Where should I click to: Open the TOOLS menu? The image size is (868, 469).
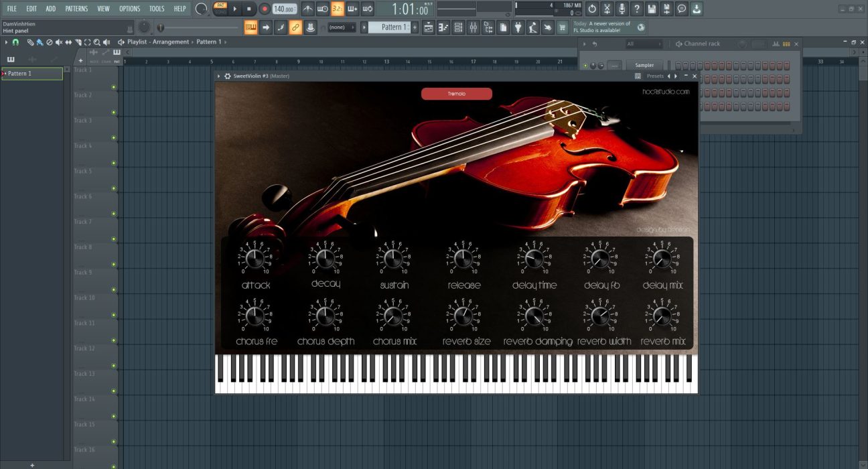click(156, 9)
